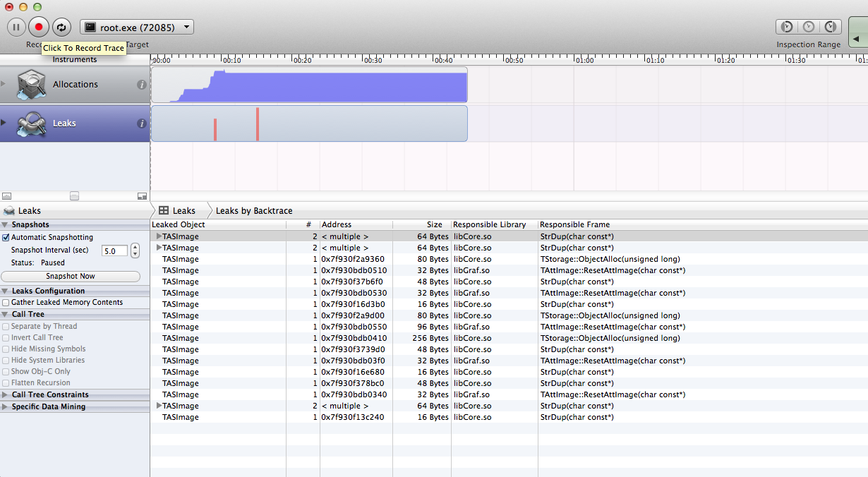Expand the Call Tree Constraints section
The width and height of the screenshot is (868, 477).
point(6,395)
